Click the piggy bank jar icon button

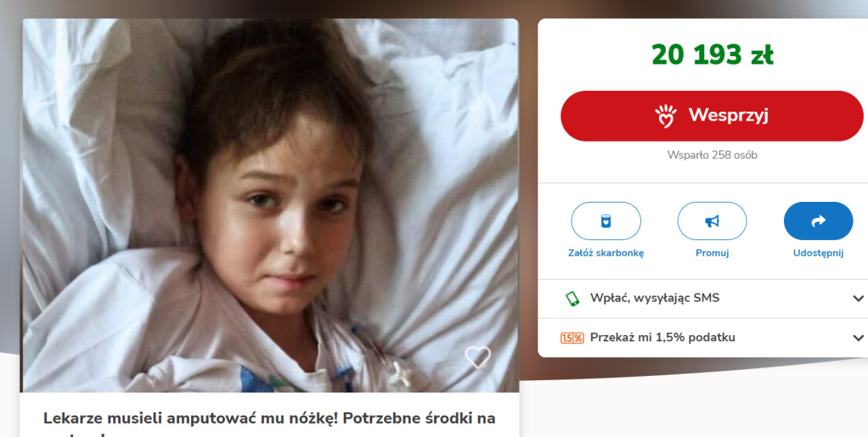click(606, 221)
